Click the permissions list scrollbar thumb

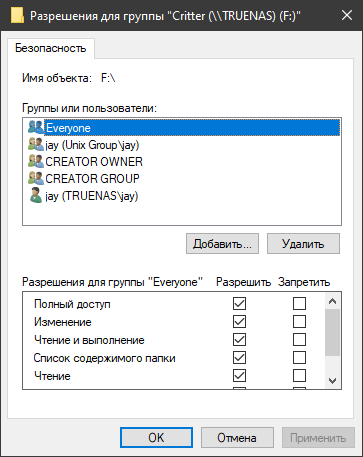332,332
